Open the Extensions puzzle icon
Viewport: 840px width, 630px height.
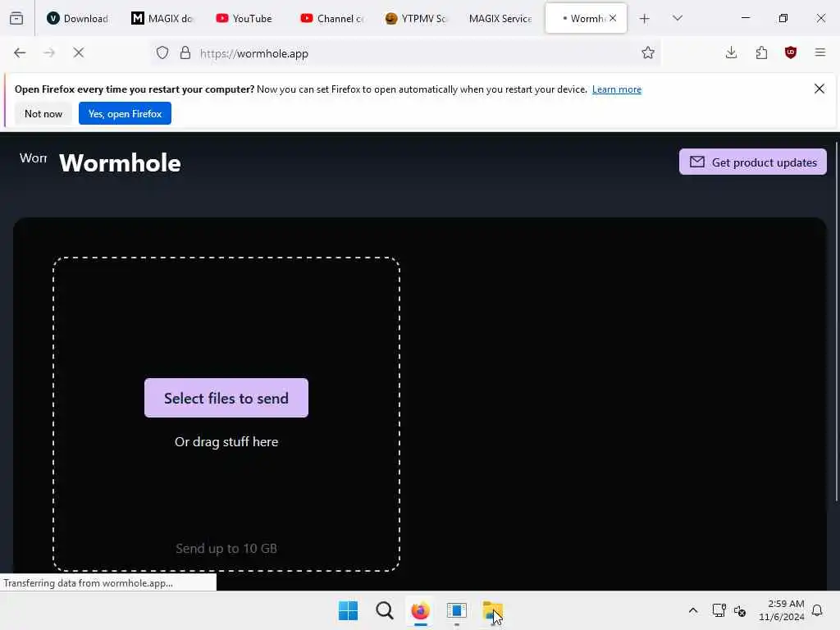[761, 52]
